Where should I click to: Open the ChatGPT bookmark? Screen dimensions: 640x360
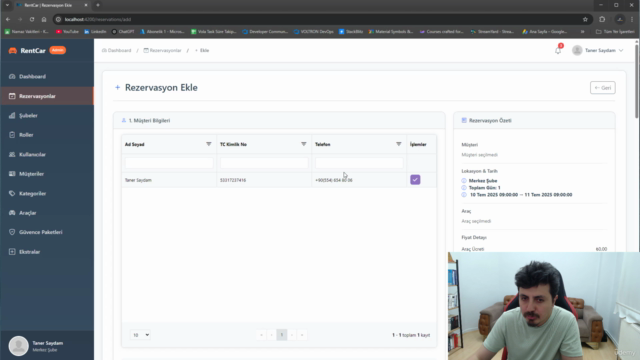point(123,31)
